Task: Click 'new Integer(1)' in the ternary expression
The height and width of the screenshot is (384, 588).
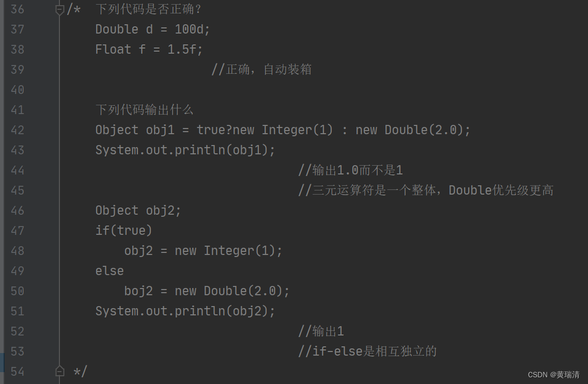Action: point(283,130)
